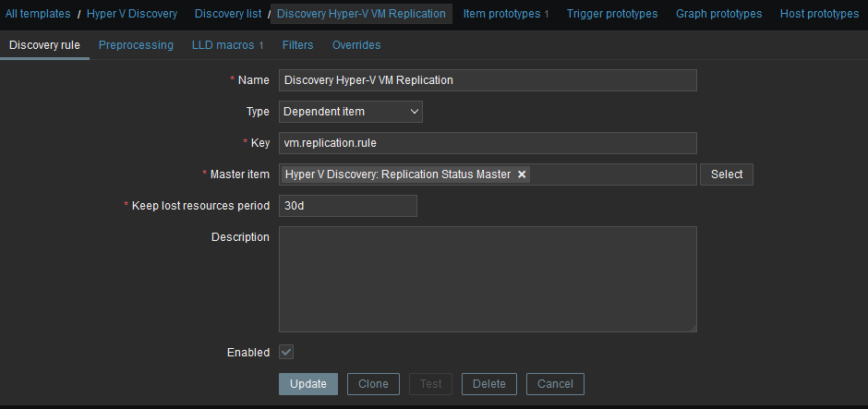Open Trigger prototypes page
Screen dimensions: 868x409
click(612, 14)
